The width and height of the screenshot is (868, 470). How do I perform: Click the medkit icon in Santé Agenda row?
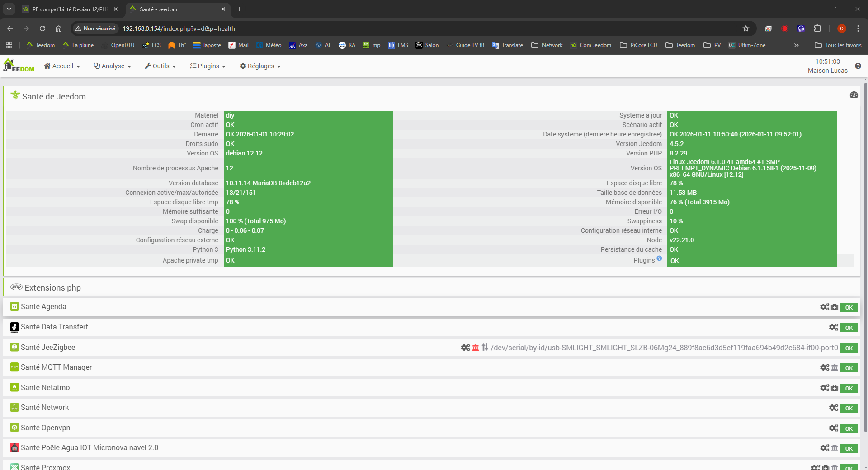tap(835, 307)
